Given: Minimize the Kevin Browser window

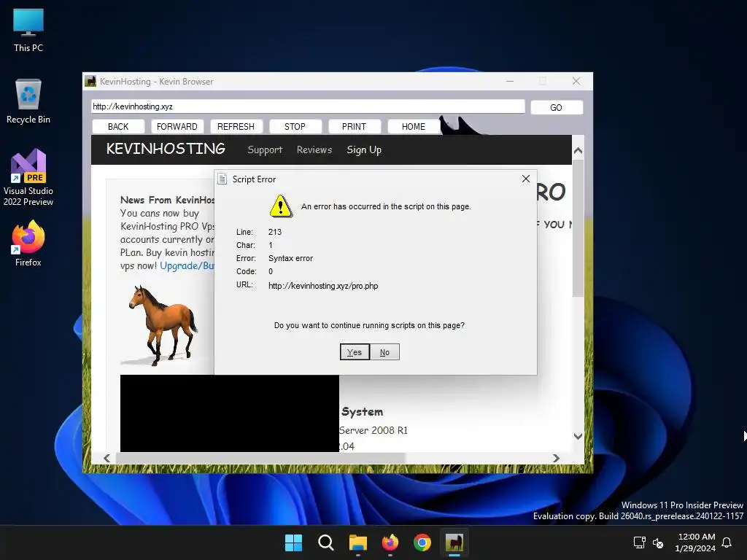Looking at the screenshot, I should point(510,82).
